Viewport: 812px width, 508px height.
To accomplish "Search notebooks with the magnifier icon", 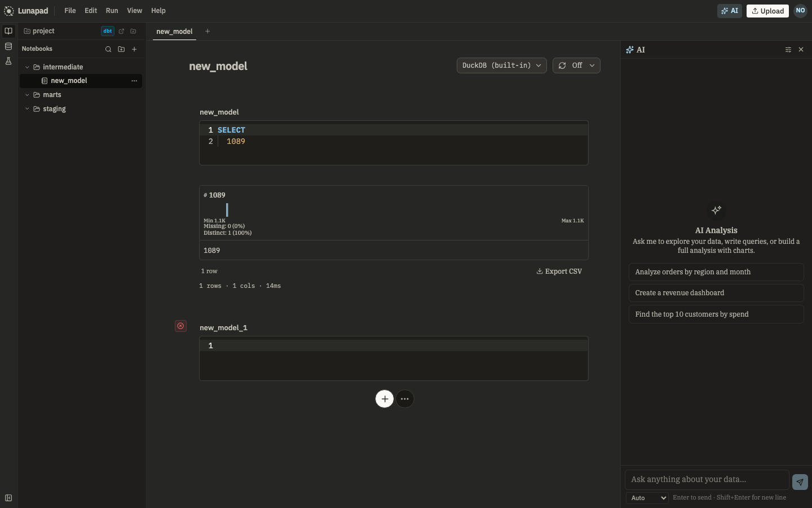I will click(x=108, y=49).
